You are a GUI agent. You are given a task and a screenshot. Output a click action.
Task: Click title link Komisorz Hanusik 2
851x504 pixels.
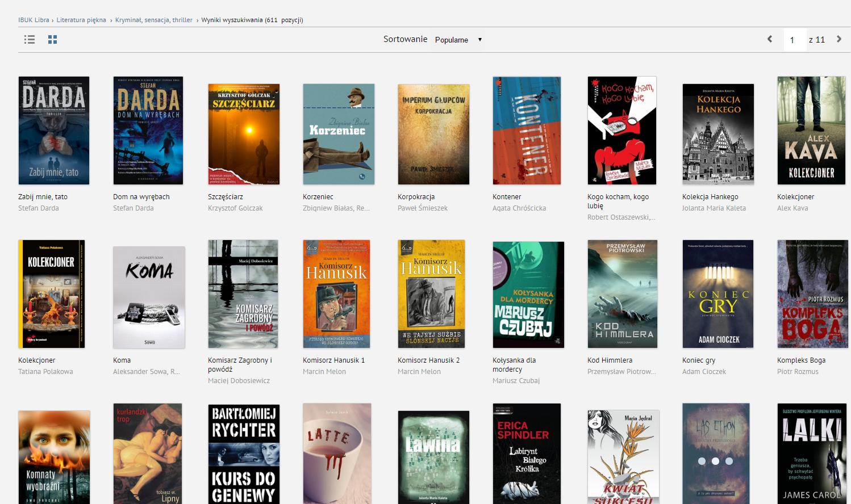(429, 360)
